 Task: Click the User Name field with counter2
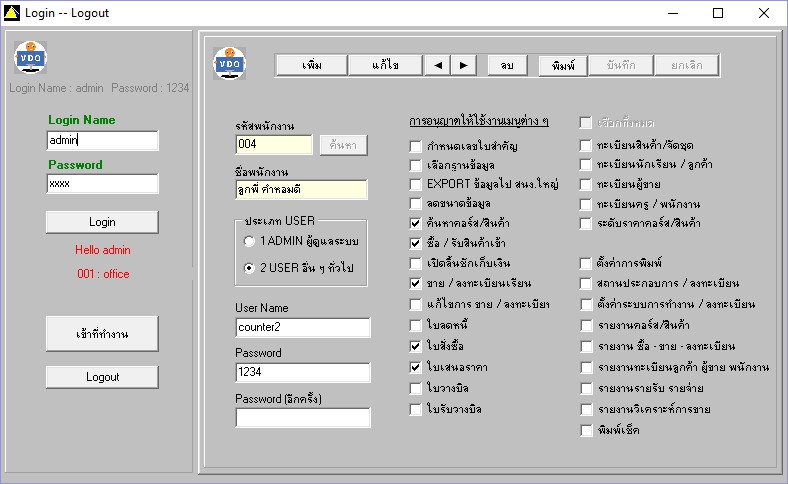coord(303,327)
